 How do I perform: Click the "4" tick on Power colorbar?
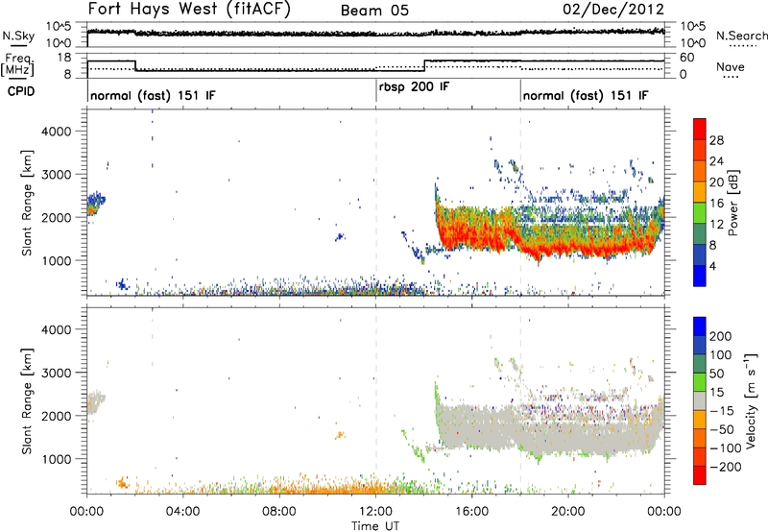[x=712, y=266]
